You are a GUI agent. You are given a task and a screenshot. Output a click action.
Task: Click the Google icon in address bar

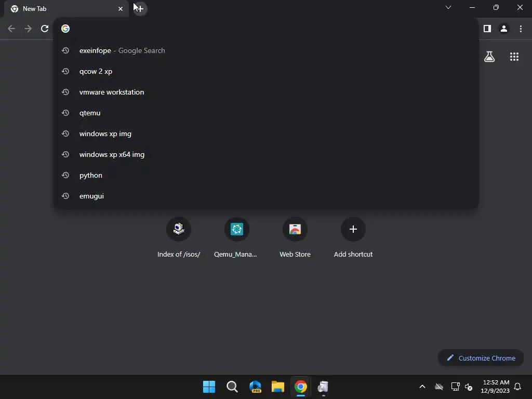65,29
